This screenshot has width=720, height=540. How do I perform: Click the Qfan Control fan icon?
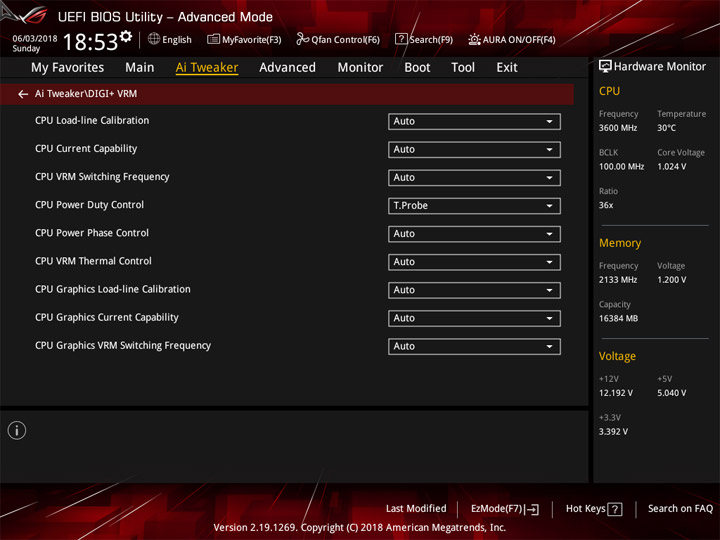click(302, 39)
